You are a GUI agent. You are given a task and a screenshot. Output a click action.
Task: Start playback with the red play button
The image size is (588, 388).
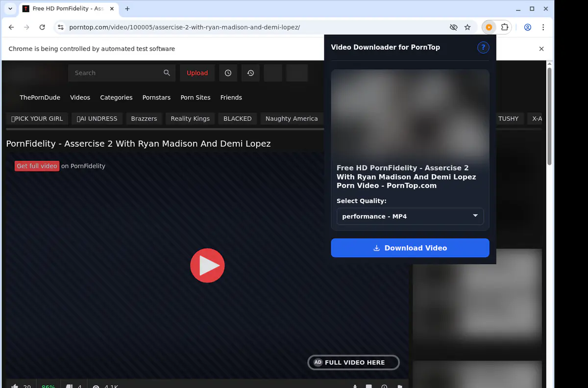[207, 265]
